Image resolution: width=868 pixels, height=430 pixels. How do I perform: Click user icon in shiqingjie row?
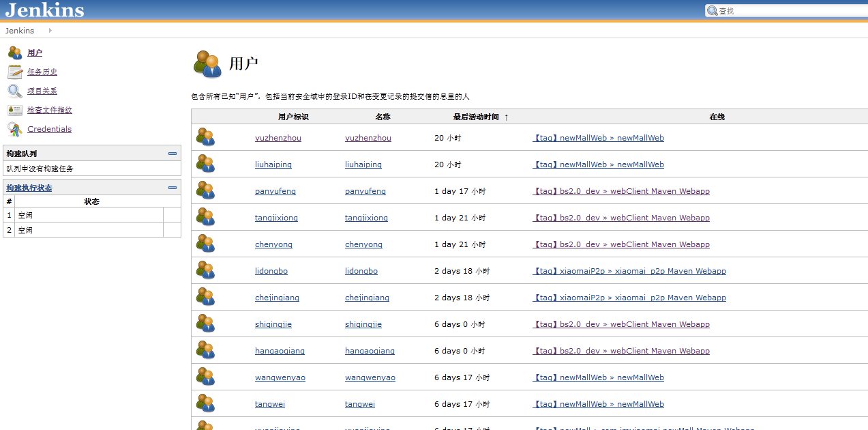tap(205, 324)
